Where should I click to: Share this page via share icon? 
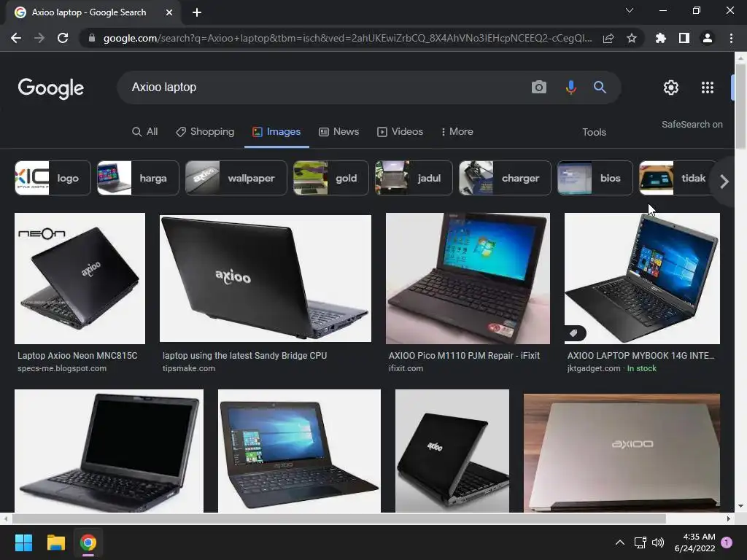tap(608, 38)
